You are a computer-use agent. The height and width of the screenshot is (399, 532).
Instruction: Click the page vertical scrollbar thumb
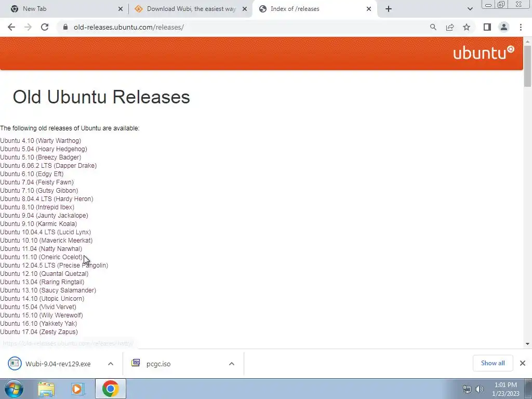527,66
